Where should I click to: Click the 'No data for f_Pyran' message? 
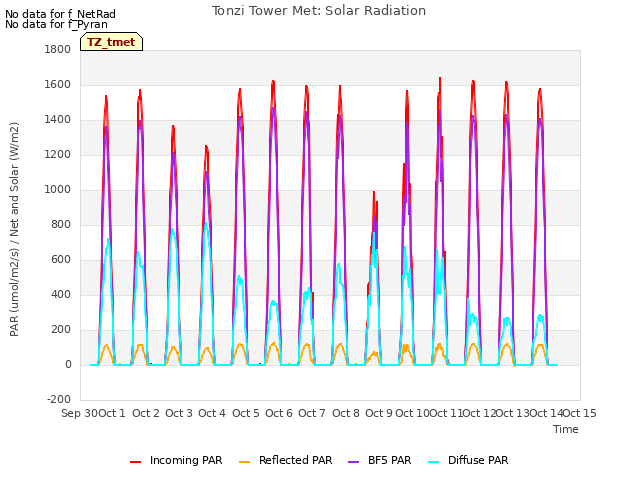click(56, 24)
